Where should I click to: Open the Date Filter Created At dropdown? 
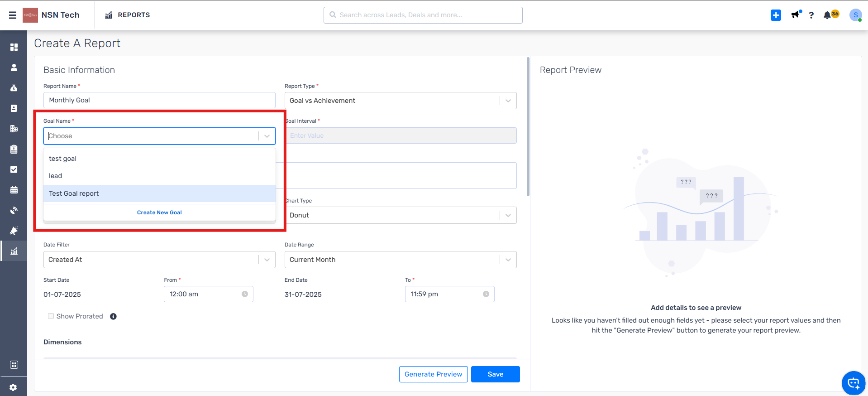(x=159, y=260)
